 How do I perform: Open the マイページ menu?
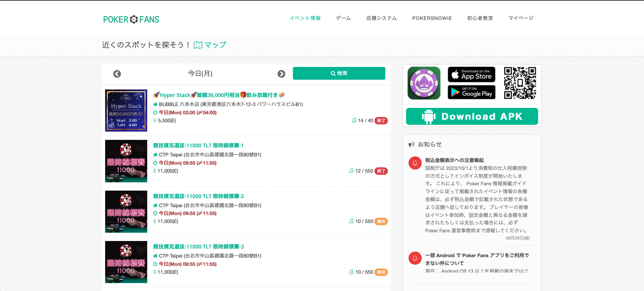point(521,18)
